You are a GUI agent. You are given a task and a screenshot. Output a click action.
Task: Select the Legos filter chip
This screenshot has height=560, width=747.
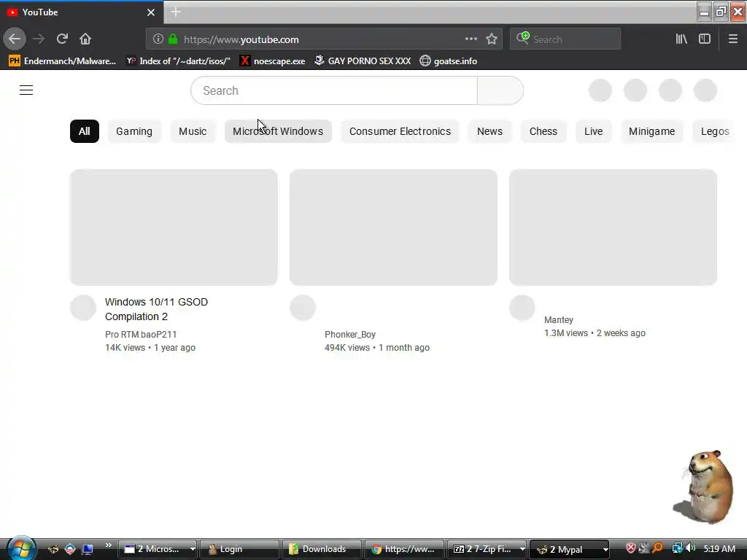point(715,131)
